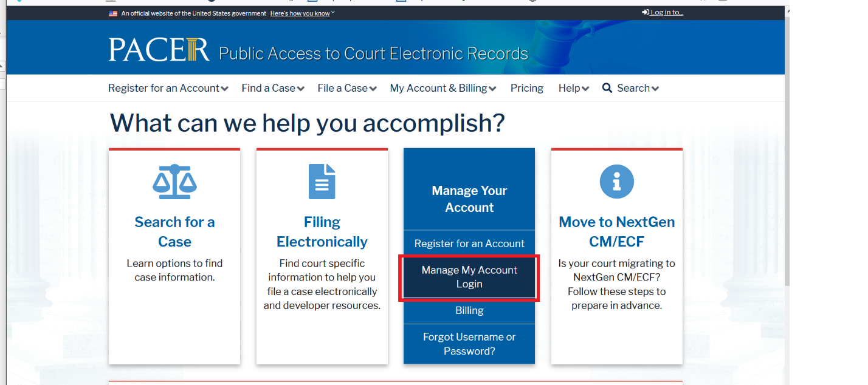Viewport: 868px width, 385px height.
Task: Open Move to NextGen CM/ECF link
Action: coord(617,231)
